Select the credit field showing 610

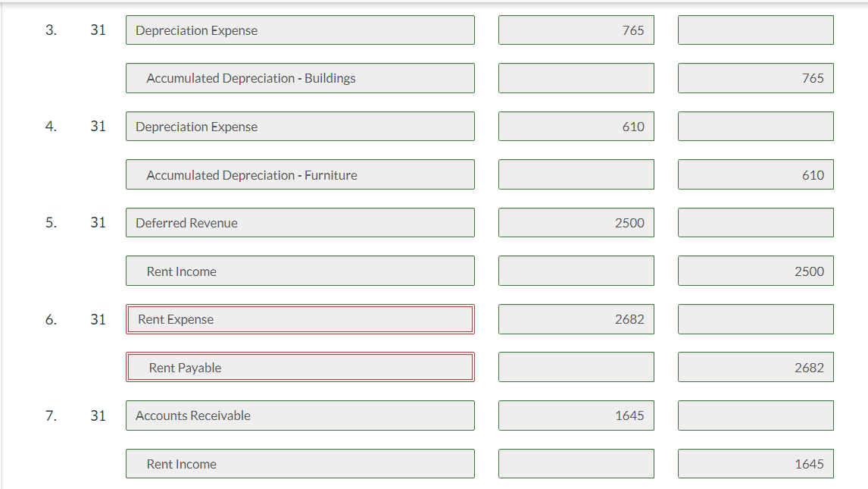[756, 174]
